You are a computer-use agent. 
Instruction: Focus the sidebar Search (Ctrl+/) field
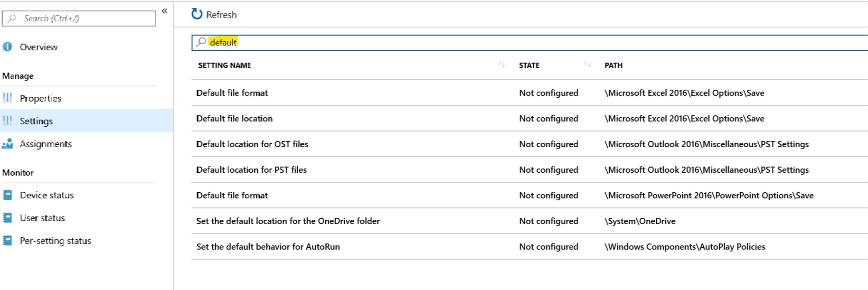pyautogui.click(x=79, y=19)
